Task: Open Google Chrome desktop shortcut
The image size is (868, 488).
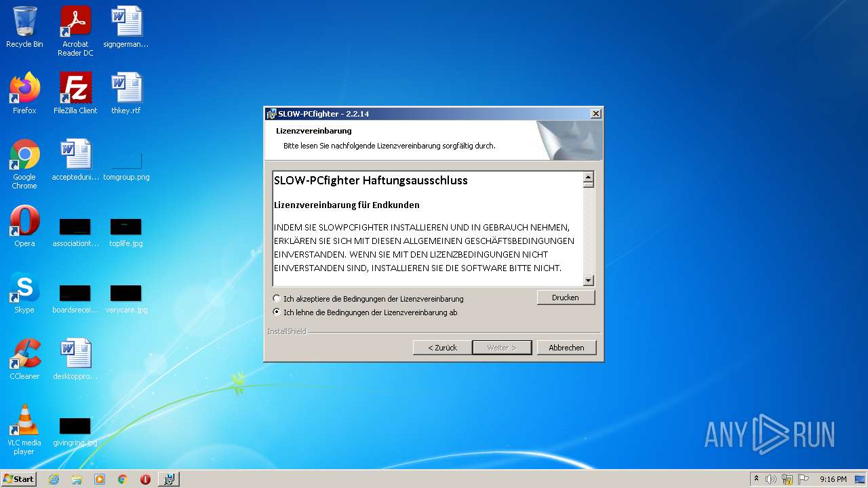Action: pyautogui.click(x=24, y=164)
